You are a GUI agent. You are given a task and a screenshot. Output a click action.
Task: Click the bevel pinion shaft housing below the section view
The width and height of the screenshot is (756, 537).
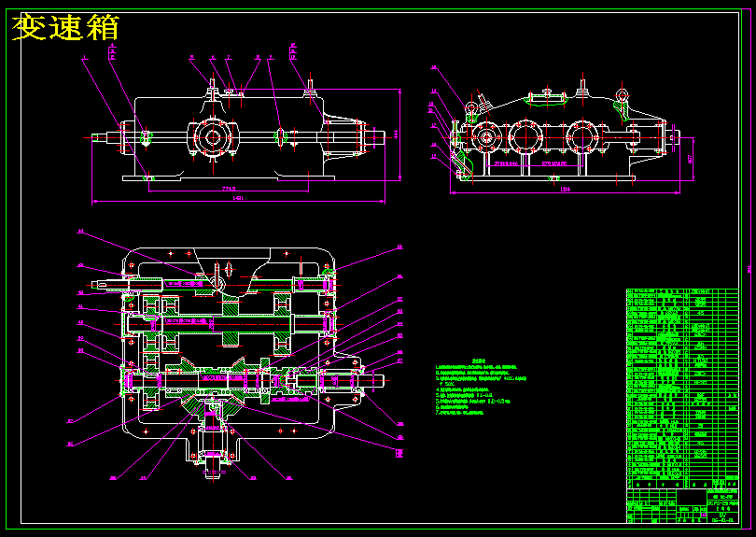[x=213, y=446]
